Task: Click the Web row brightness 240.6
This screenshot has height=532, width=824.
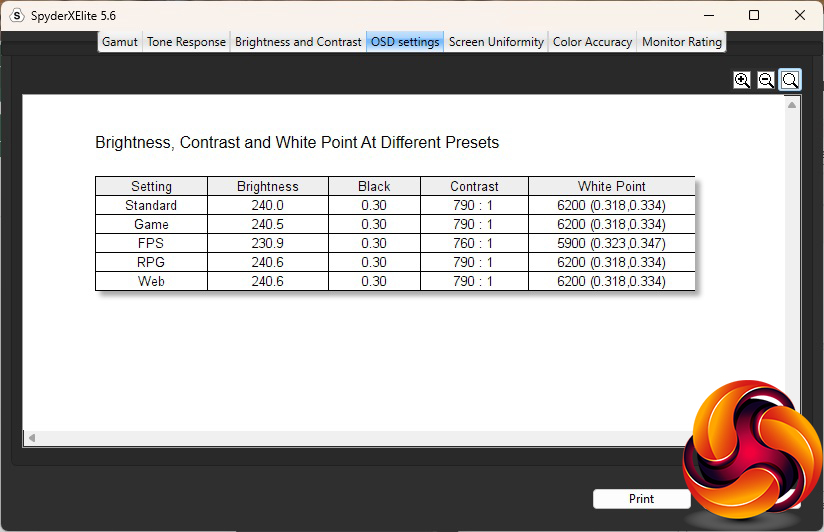Action: tap(267, 281)
